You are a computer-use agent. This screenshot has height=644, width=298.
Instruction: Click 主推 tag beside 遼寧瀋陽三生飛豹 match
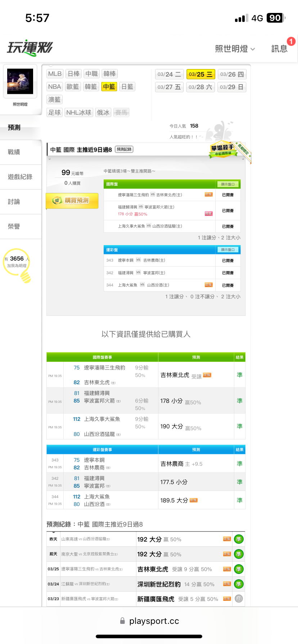coord(208,195)
